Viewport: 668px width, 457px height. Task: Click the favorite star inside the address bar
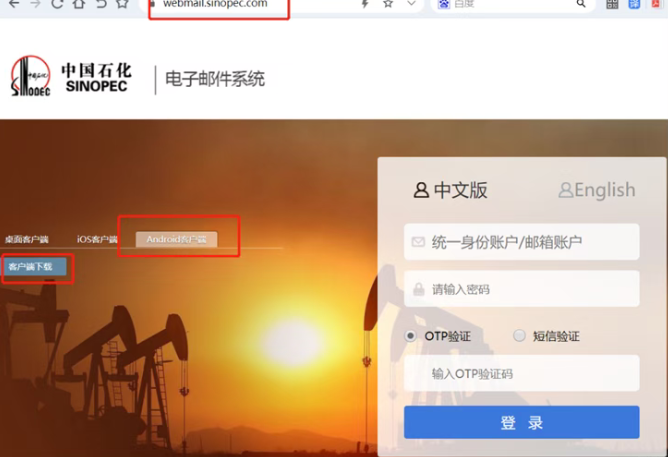tap(388, 4)
